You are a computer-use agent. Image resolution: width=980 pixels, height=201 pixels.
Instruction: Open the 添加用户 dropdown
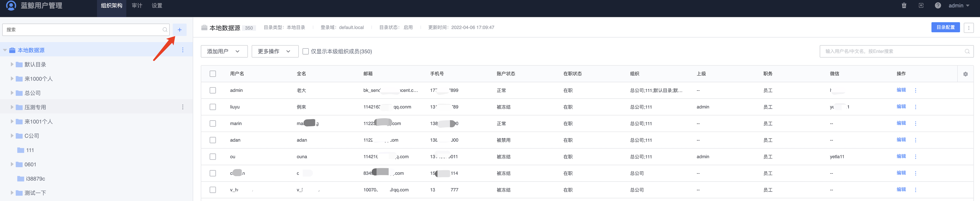tap(224, 51)
